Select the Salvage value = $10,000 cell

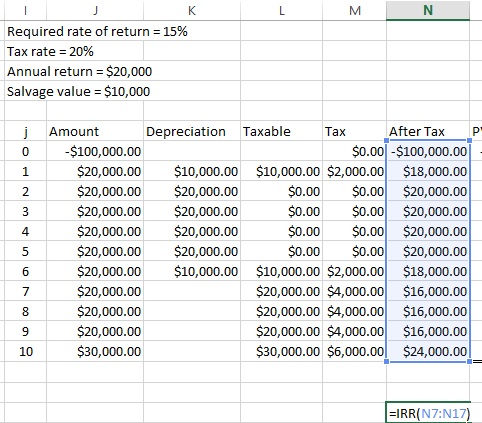(x=78, y=92)
